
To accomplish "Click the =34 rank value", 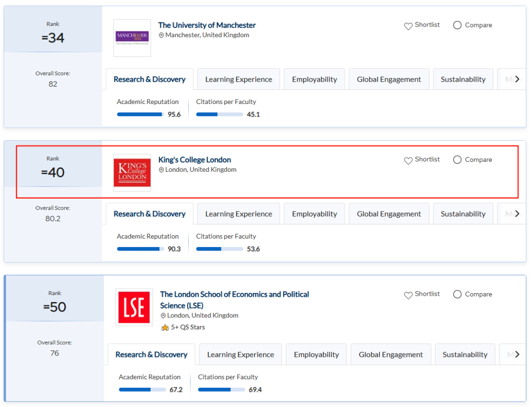I will (53, 38).
